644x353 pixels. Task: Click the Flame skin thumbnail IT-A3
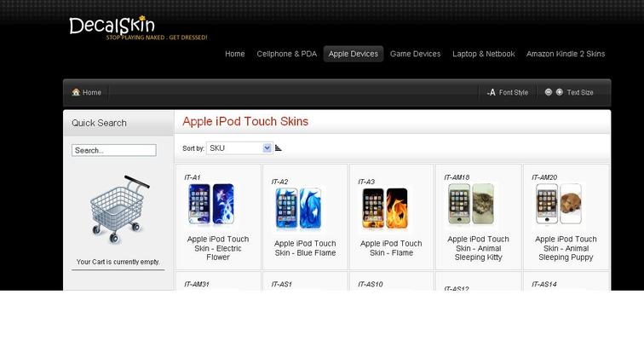click(x=385, y=208)
